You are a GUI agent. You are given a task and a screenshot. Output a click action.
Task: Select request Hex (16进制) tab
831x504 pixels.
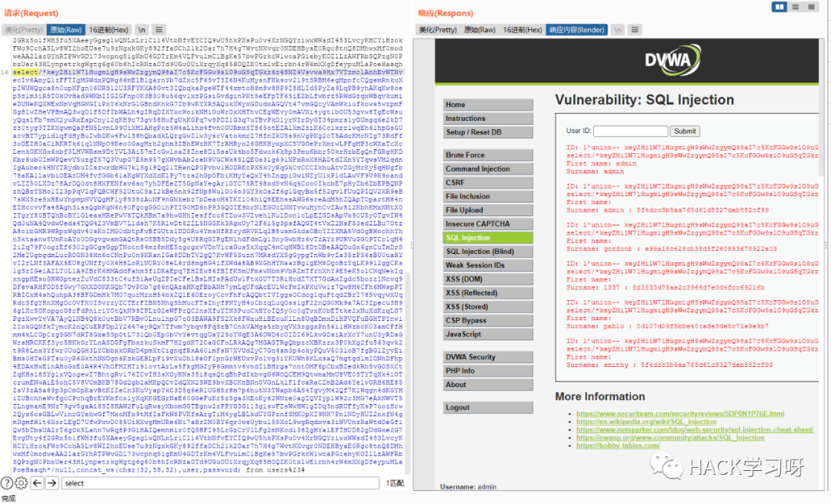click(108, 30)
